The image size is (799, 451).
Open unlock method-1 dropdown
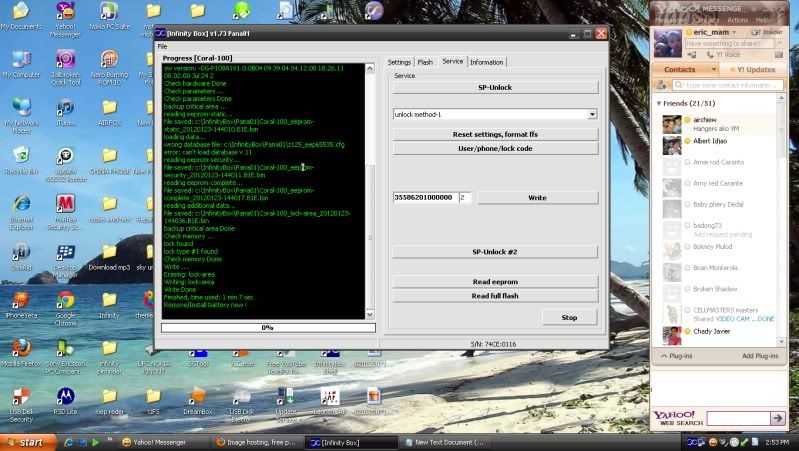592,114
